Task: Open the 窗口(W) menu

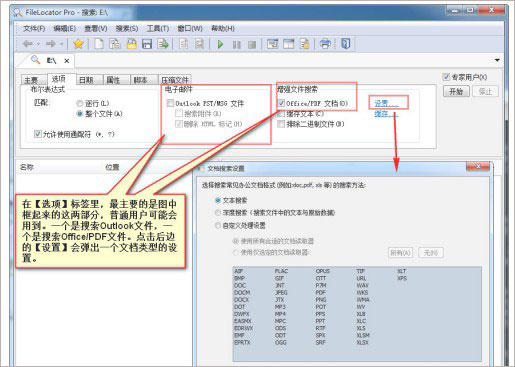Action: tap(190, 28)
